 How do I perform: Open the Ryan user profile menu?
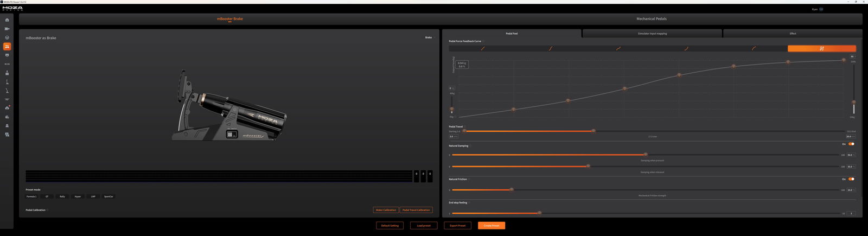[818, 9]
